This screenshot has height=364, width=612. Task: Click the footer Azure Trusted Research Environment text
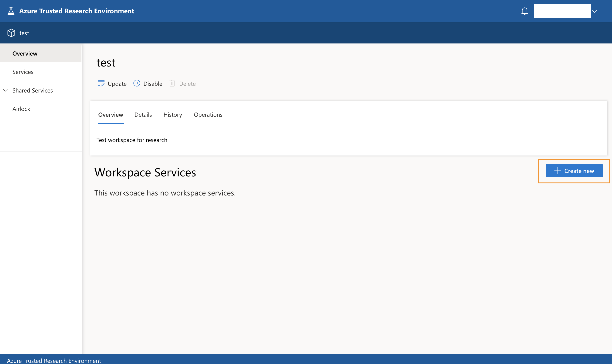pyautogui.click(x=54, y=360)
